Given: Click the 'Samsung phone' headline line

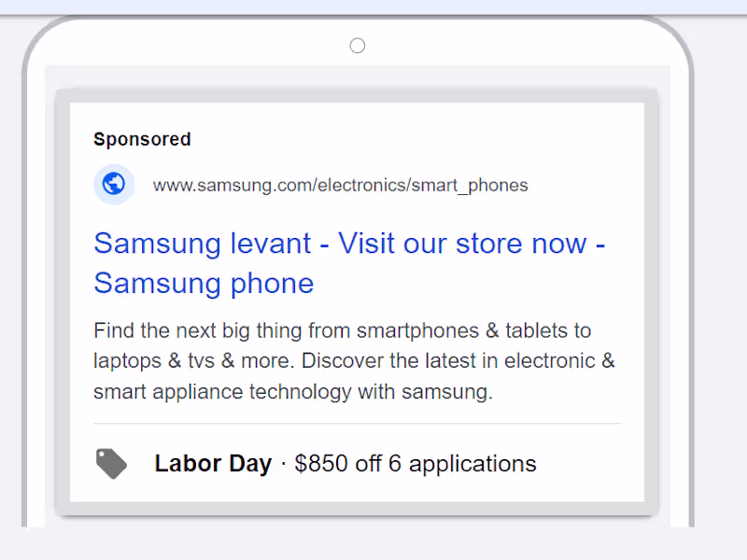Looking at the screenshot, I should click(204, 283).
